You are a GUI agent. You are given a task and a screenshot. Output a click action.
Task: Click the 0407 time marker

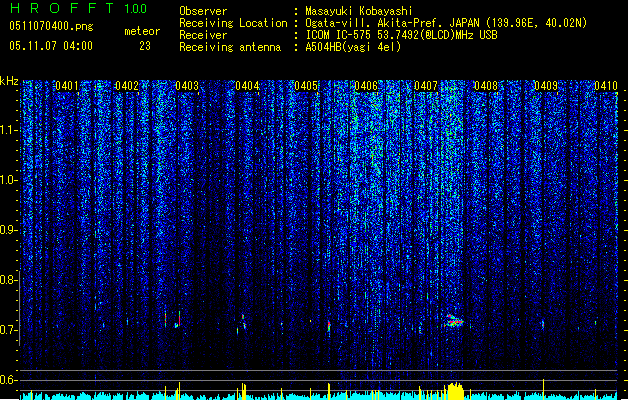[426, 86]
